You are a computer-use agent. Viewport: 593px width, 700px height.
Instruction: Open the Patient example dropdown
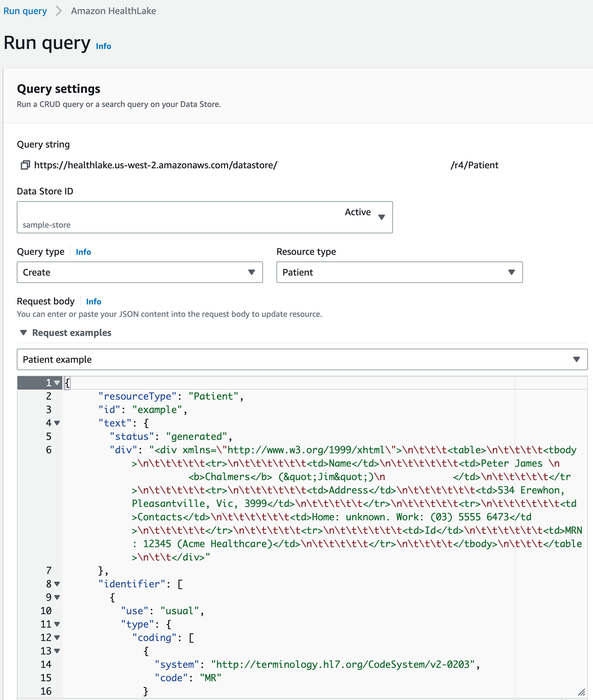tap(302, 360)
